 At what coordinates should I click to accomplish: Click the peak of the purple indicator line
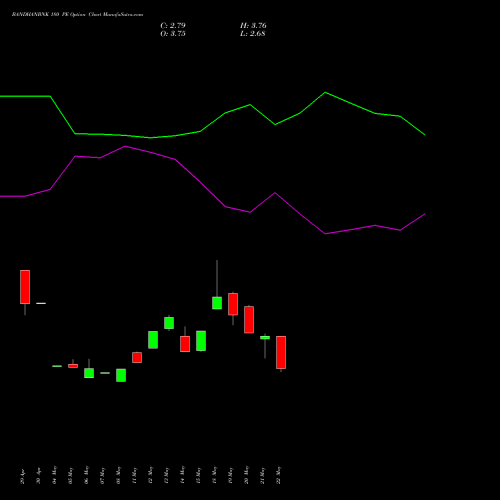pyautogui.click(x=125, y=146)
